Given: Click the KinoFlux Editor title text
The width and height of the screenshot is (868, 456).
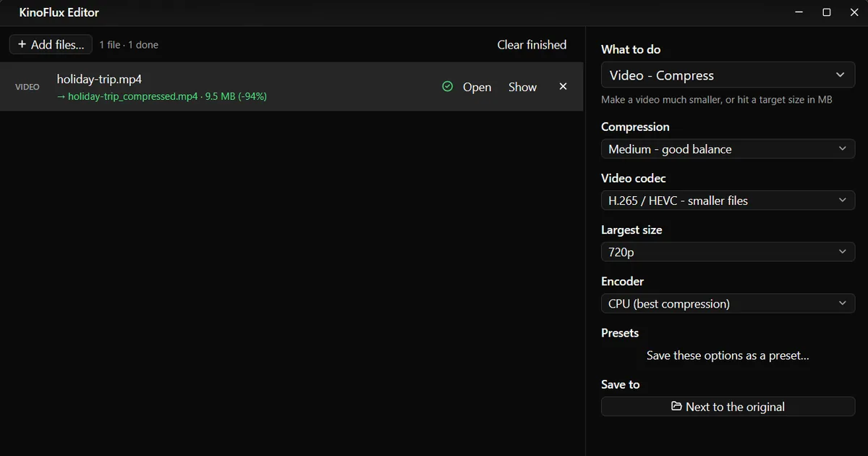Looking at the screenshot, I should [59, 12].
